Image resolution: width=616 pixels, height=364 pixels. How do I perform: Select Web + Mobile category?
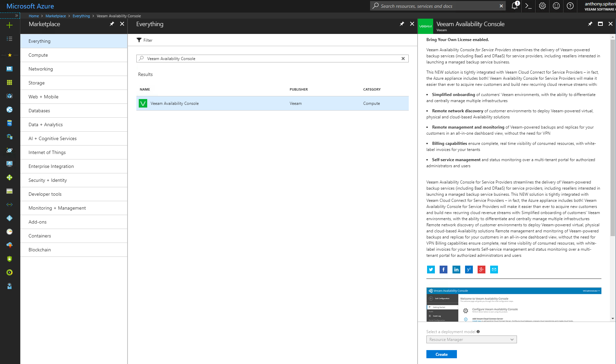point(74,97)
